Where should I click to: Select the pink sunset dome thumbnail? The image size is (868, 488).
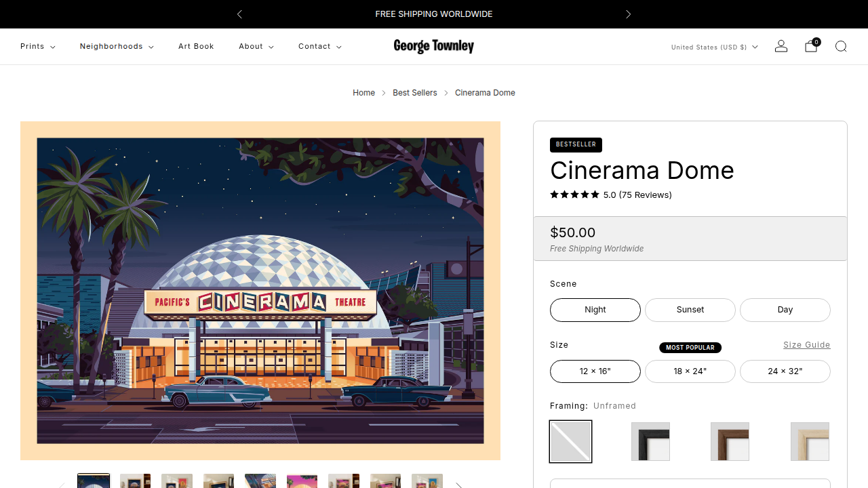(302, 481)
